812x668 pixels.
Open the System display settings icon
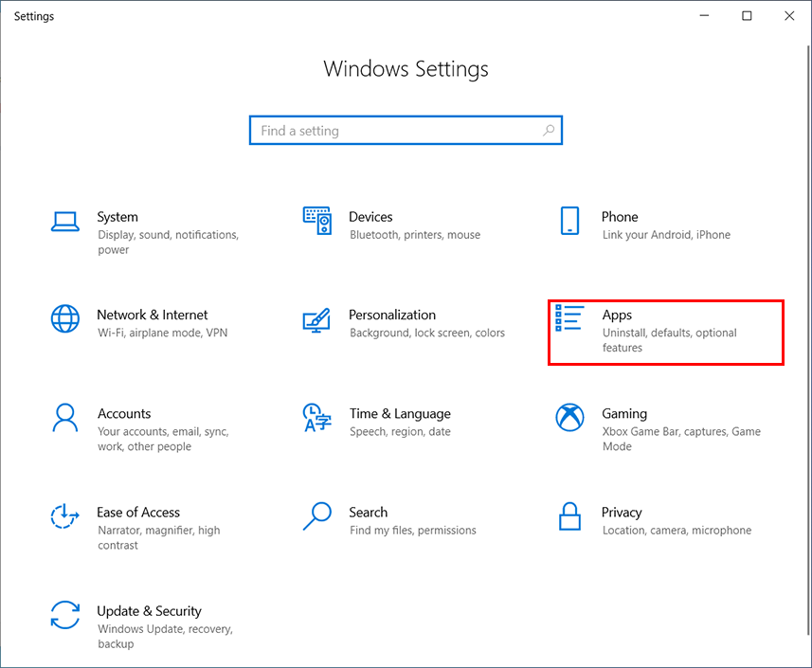64,219
